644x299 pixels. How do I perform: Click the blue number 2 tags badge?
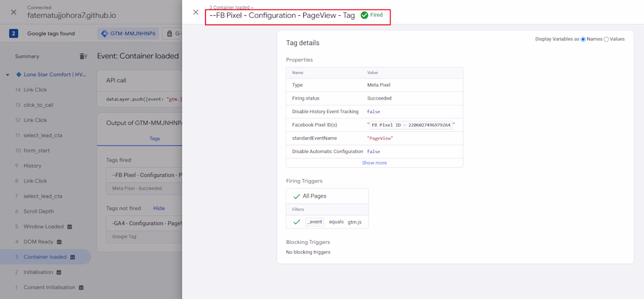pos(13,34)
